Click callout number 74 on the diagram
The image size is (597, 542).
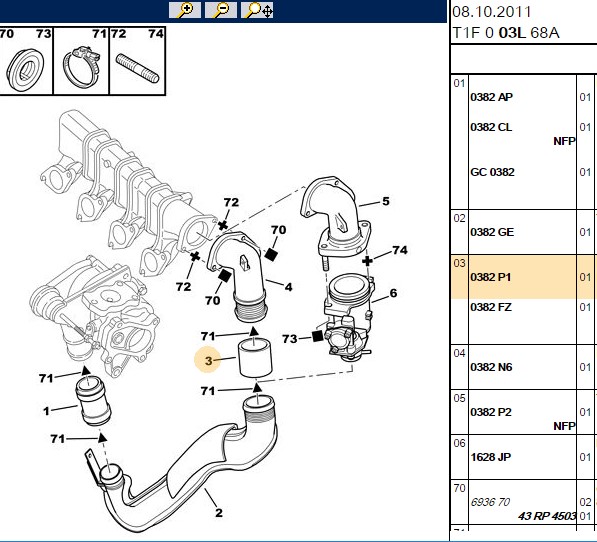coord(400,250)
